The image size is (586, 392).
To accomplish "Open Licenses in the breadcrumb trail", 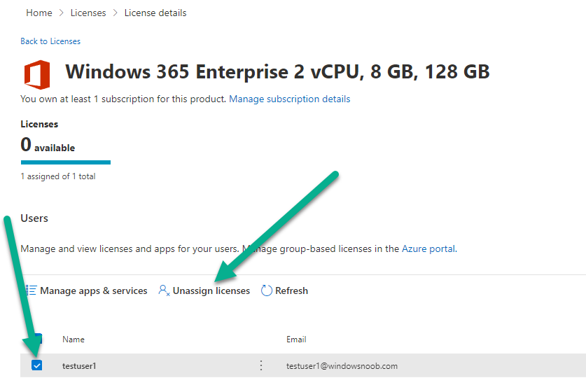I will coord(88,13).
